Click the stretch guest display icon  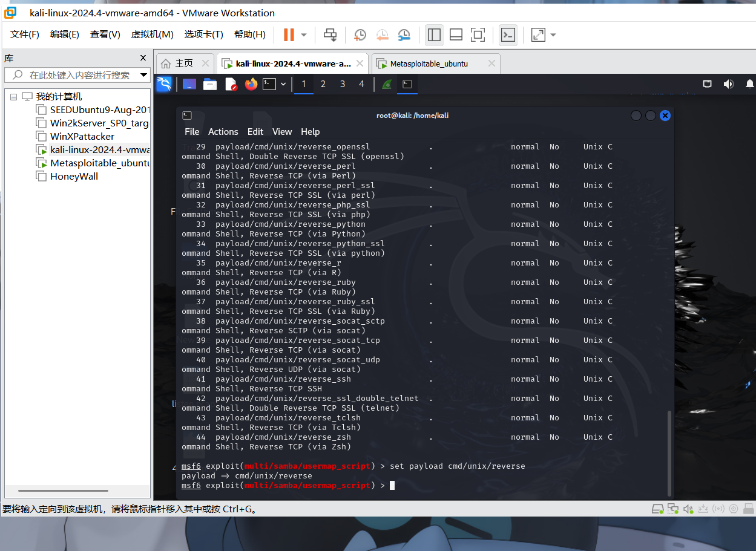[538, 34]
